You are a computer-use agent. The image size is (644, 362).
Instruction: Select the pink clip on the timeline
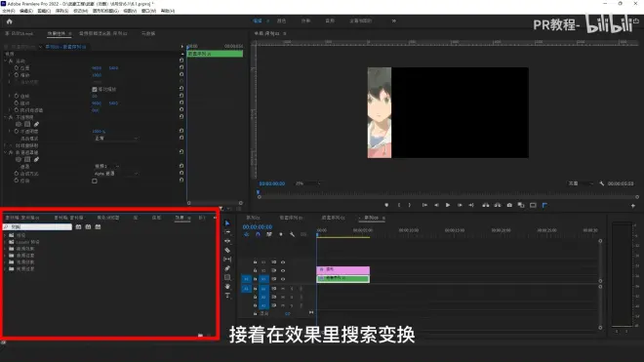[x=342, y=270]
